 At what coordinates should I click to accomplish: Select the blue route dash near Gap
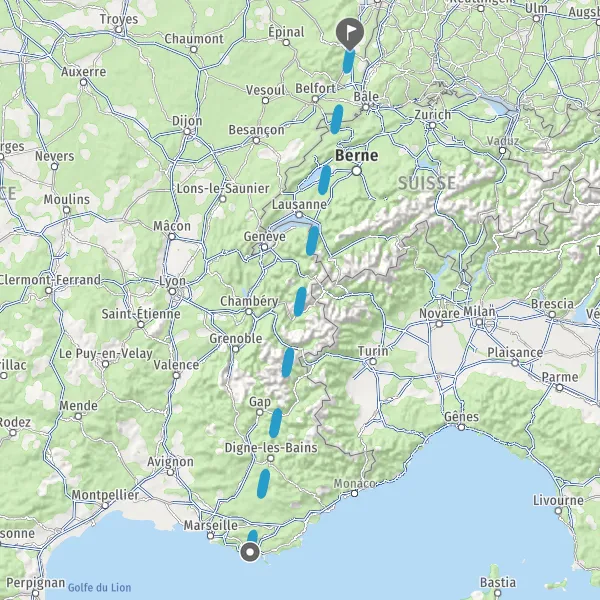(276, 423)
